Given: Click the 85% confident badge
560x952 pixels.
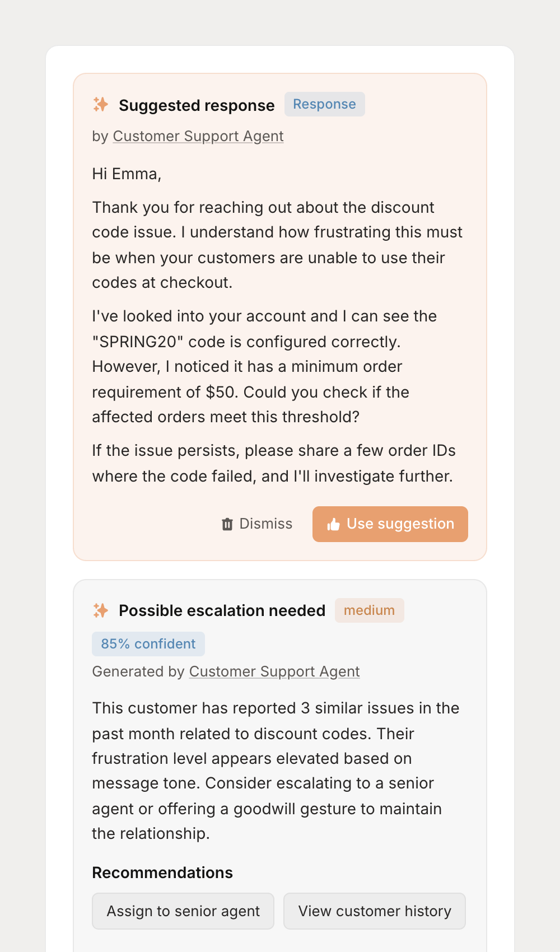Looking at the screenshot, I should coord(148,643).
